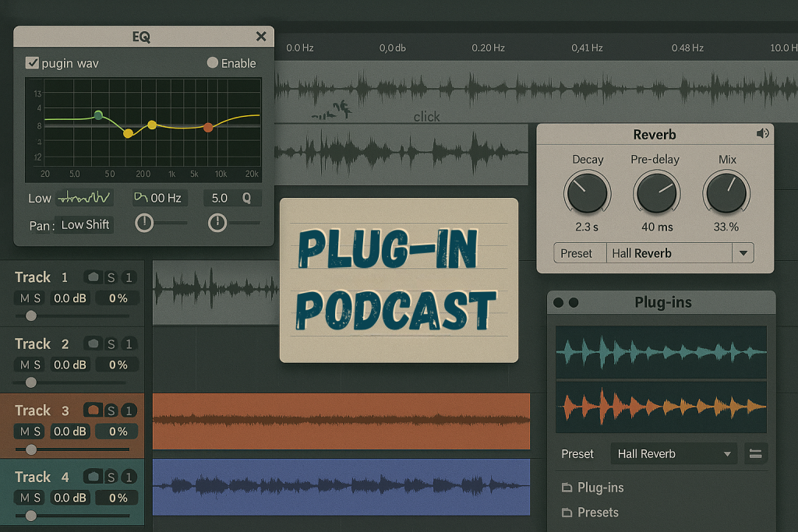The height and width of the screenshot is (532, 798).
Task: Click the Reverb Pre-delay knob
Action: [656, 192]
